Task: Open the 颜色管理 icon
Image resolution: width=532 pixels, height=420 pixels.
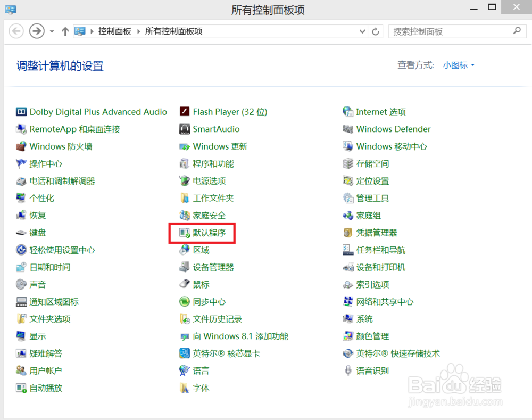Action: pyautogui.click(x=348, y=336)
